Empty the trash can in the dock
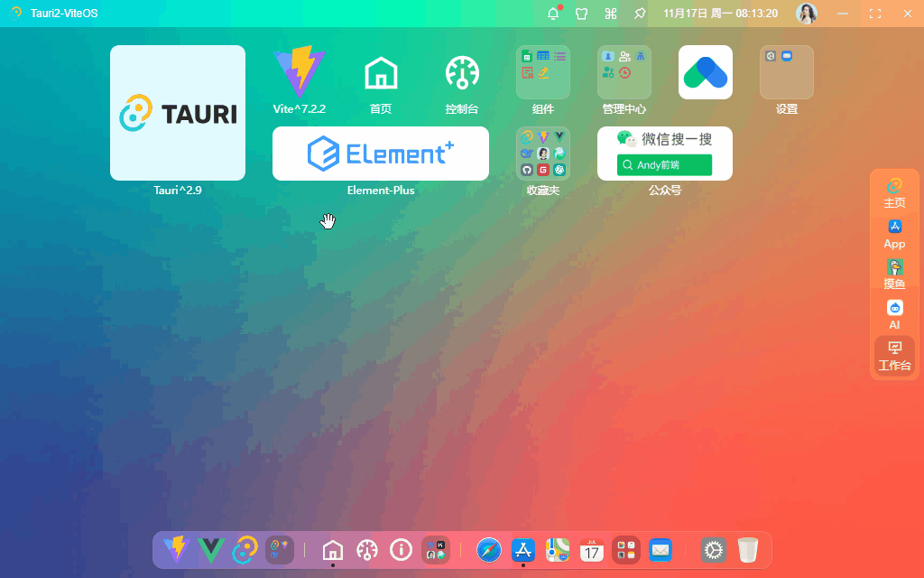Viewport: 924px width, 578px height. pyautogui.click(x=748, y=550)
